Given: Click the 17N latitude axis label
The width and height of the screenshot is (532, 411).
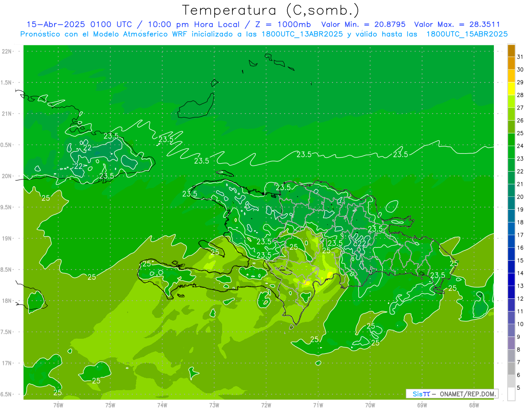Looking at the screenshot, I should (x=8, y=363).
